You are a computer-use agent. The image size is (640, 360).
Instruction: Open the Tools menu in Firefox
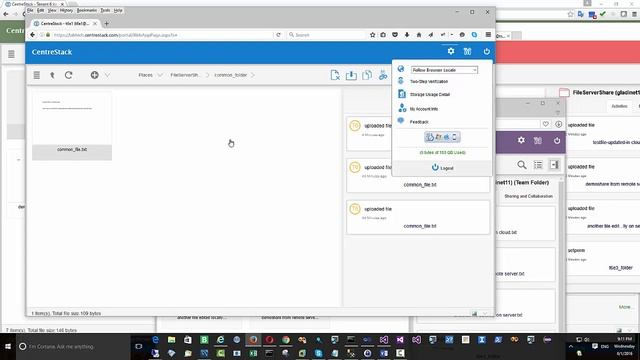click(105, 10)
